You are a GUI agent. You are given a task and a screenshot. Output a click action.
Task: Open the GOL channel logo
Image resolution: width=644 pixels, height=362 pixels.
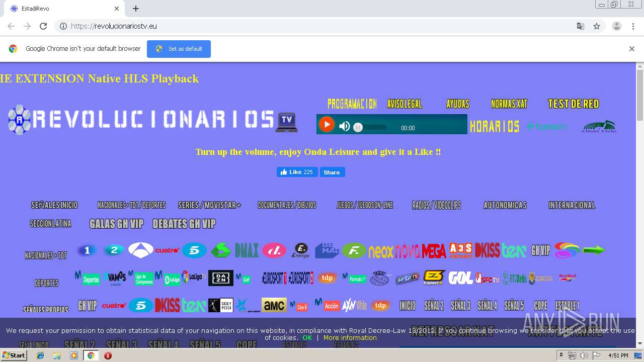[x=460, y=278]
